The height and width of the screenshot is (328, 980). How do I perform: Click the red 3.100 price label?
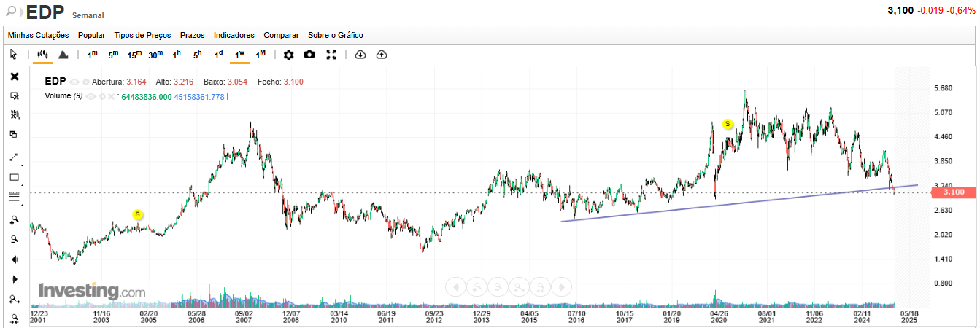(953, 192)
